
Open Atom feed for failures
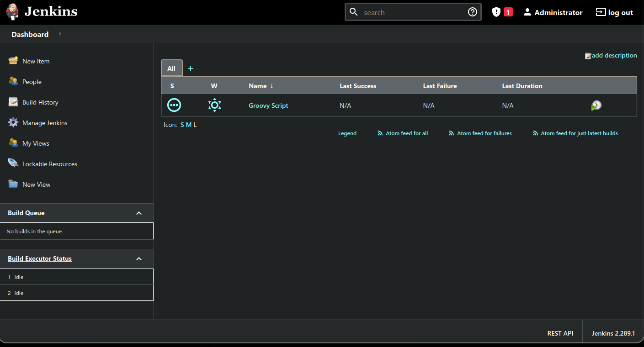484,133
